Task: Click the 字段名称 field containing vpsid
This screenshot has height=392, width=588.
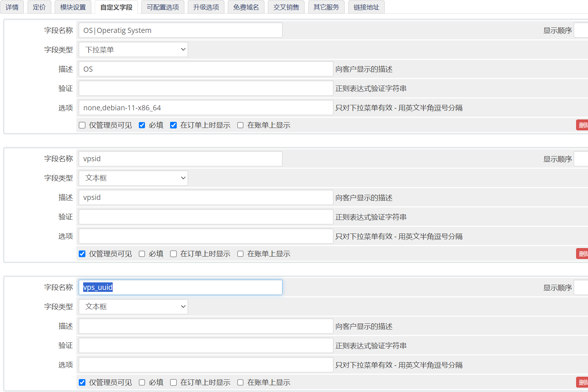Action: click(181, 159)
